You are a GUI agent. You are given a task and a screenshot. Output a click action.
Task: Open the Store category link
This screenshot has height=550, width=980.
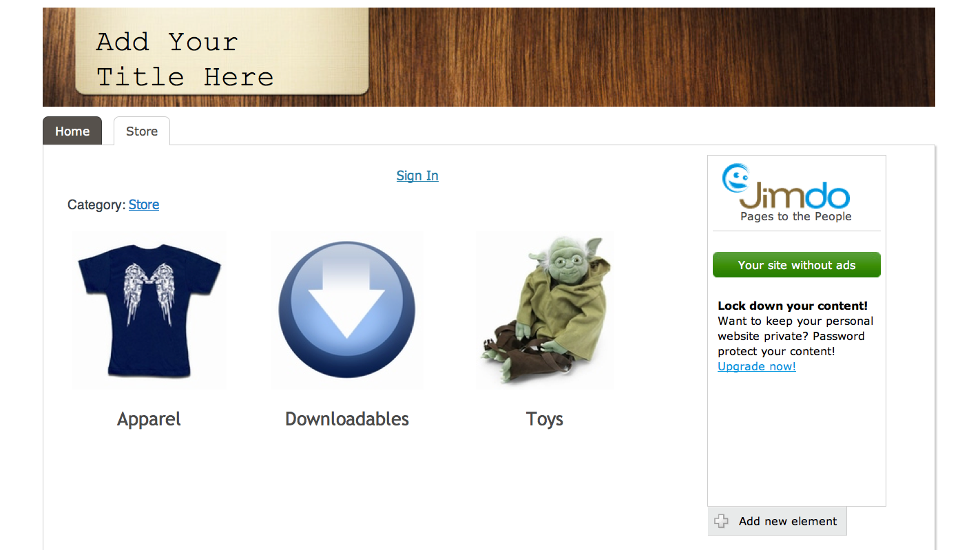pyautogui.click(x=144, y=204)
